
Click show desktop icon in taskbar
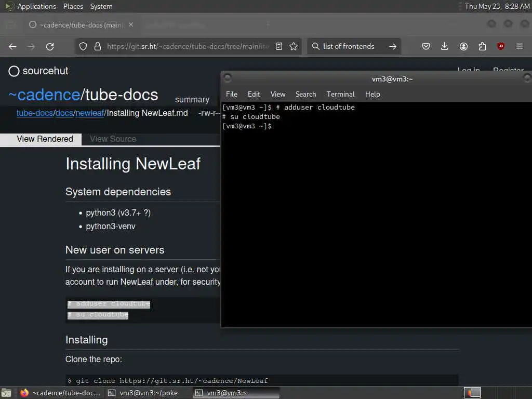click(x=6, y=393)
